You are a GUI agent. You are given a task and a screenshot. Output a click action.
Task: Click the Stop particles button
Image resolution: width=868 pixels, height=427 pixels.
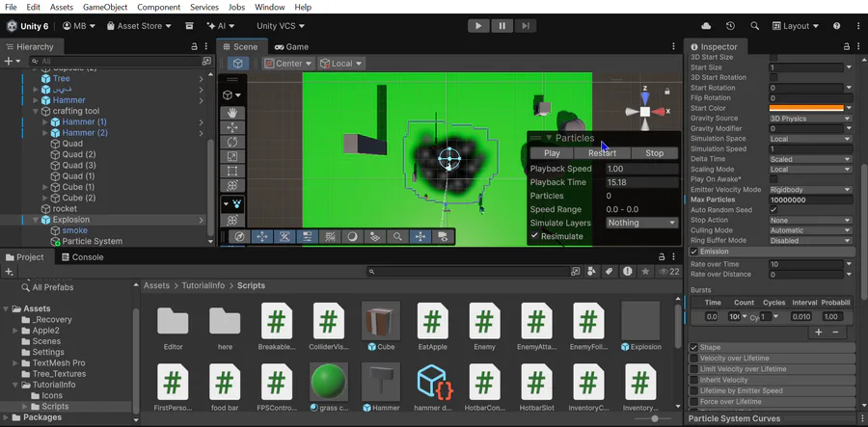pyautogui.click(x=654, y=153)
